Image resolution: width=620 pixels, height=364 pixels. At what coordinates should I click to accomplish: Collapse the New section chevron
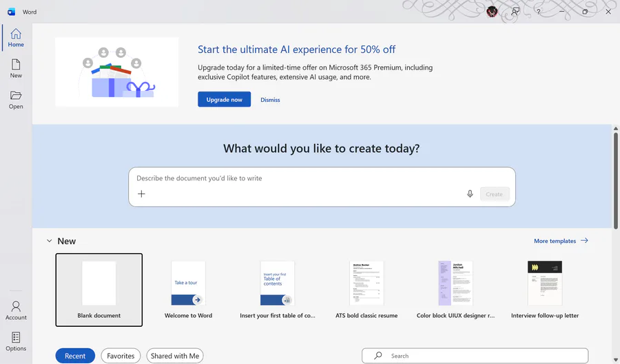50,241
